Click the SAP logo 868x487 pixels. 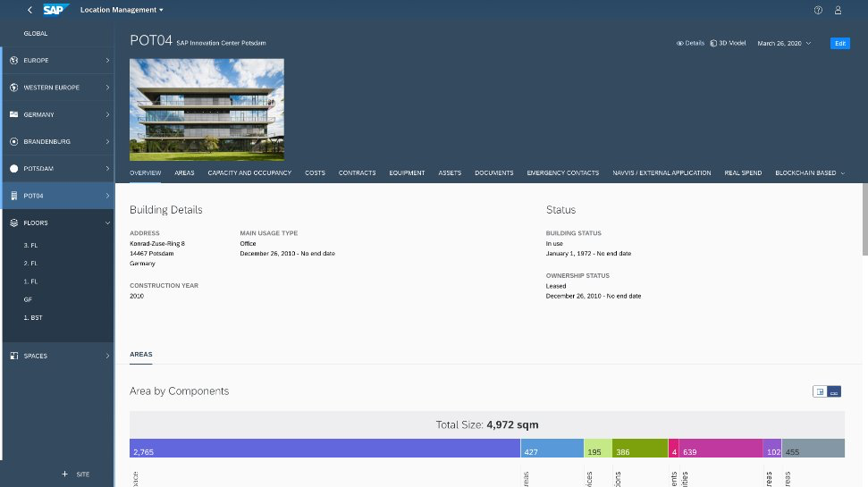pyautogui.click(x=56, y=10)
